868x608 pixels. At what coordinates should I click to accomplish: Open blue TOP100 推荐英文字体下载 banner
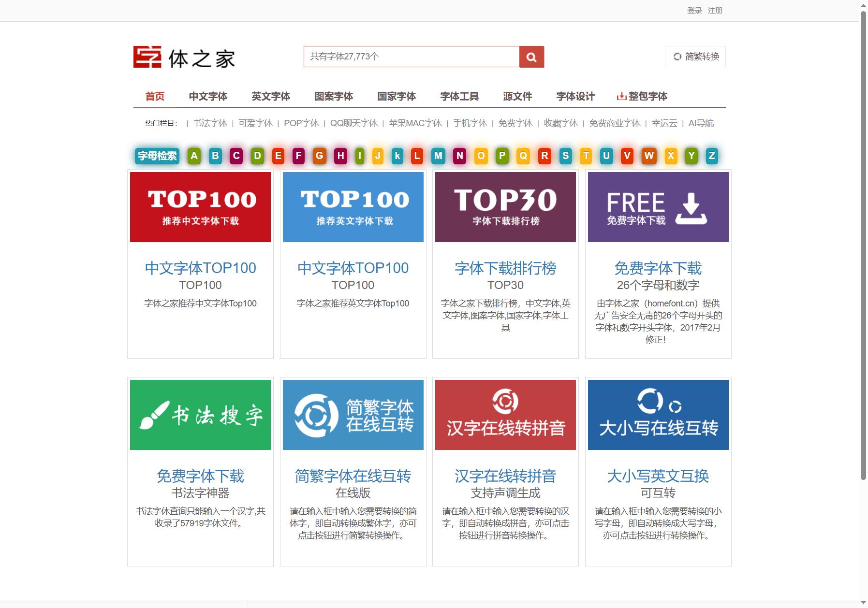[353, 207]
